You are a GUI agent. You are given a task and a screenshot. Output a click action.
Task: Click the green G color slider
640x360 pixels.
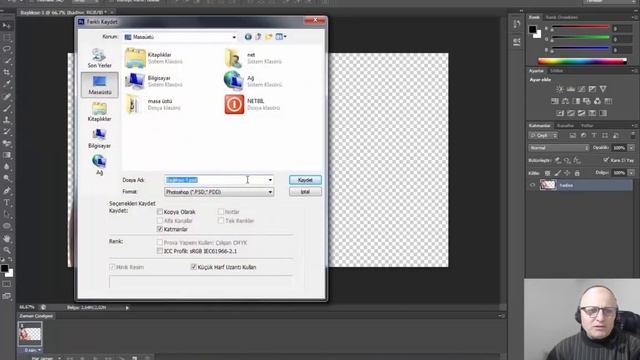(x=580, y=38)
